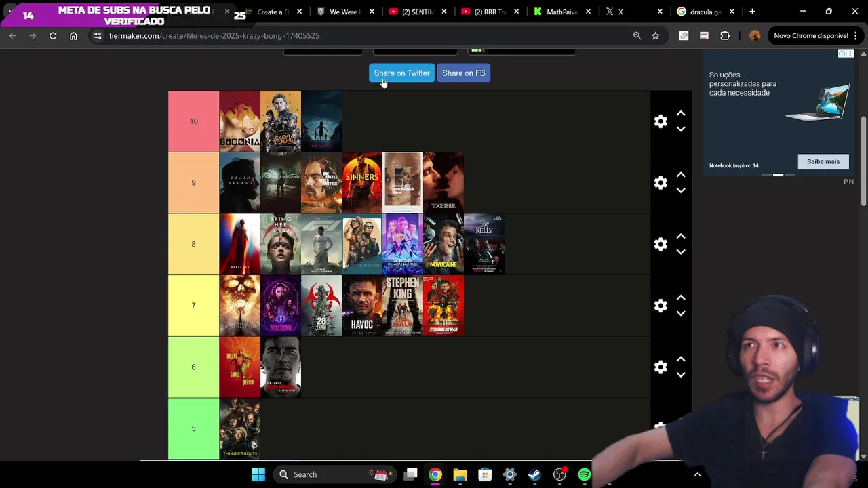Image resolution: width=868 pixels, height=488 pixels.
Task: Switch to the We Were tab
Action: [x=347, y=12]
